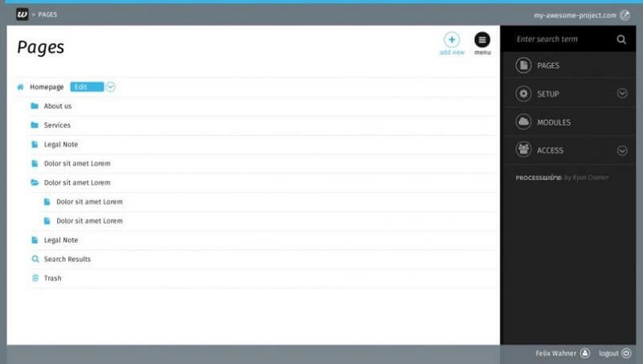Screen dimensions: 643x364
Task: Click the Modules cloud icon
Action: click(523, 122)
